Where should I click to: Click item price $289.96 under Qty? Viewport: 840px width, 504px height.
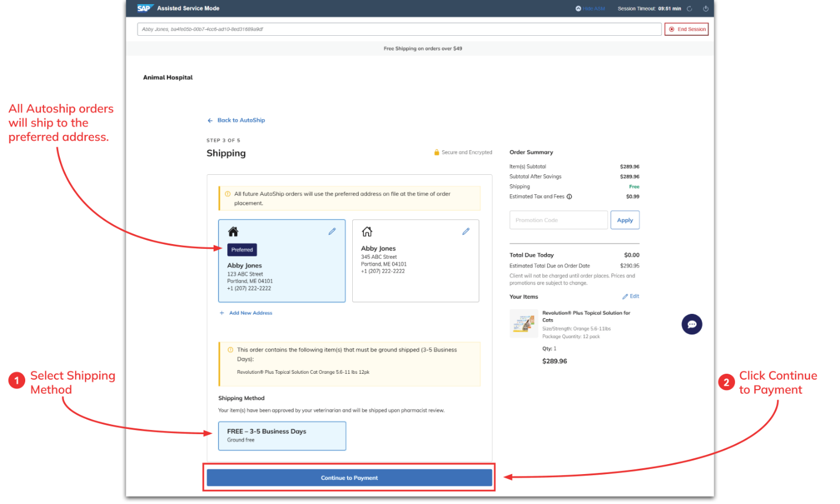click(555, 361)
